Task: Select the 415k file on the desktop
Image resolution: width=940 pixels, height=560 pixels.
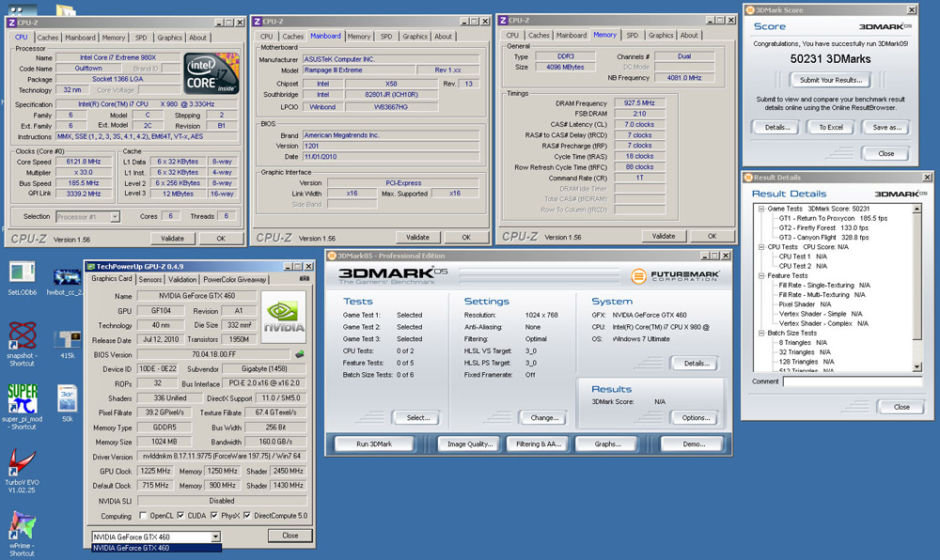Action: pyautogui.click(x=67, y=345)
